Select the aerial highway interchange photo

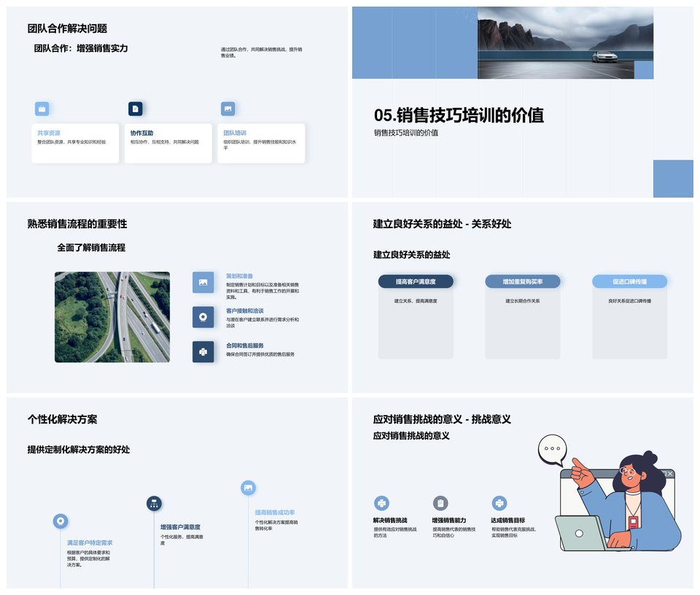coord(112,317)
